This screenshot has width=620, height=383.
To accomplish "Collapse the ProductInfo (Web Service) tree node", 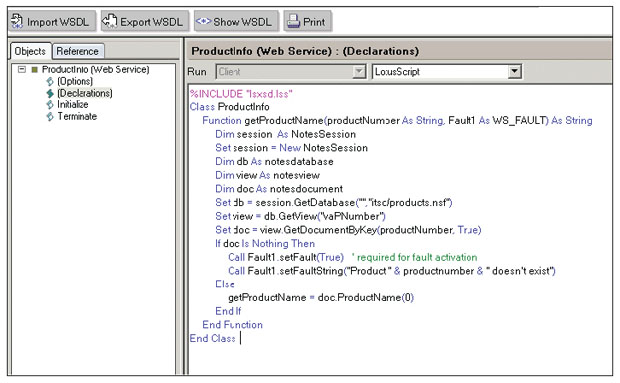I will click(x=22, y=70).
